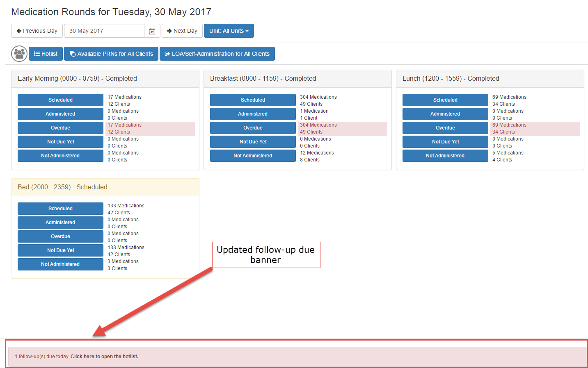The height and width of the screenshot is (368, 588).
Task: Open Available PRNs for All Clients
Action: (111, 54)
